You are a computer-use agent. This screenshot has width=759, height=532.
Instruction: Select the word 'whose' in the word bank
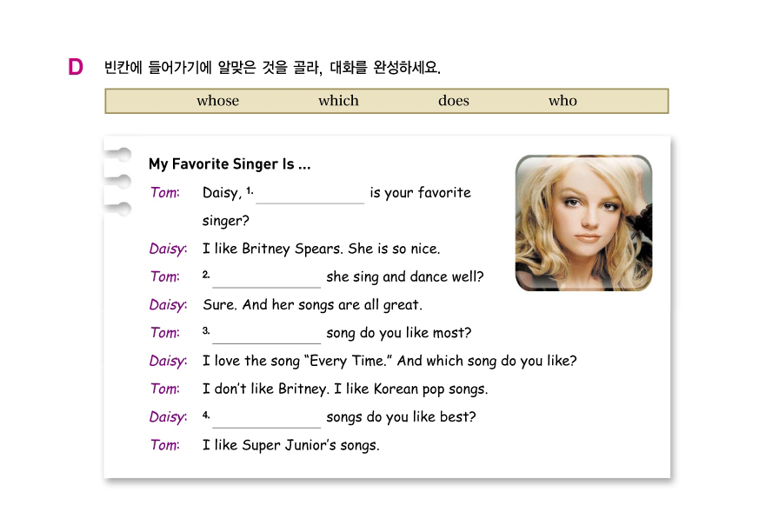[x=217, y=101]
